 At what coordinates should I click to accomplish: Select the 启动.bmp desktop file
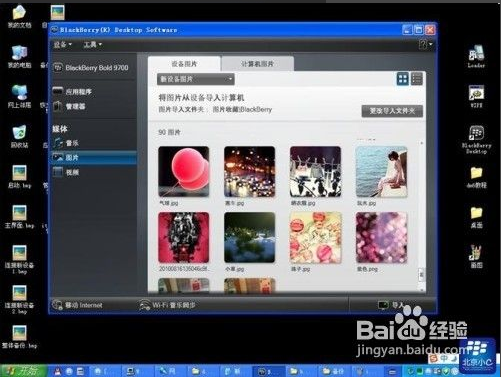(x=19, y=177)
